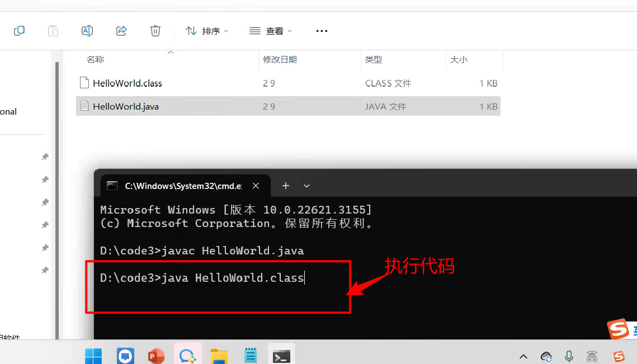Click the Delete trash can icon
The width and height of the screenshot is (637, 364).
click(155, 31)
